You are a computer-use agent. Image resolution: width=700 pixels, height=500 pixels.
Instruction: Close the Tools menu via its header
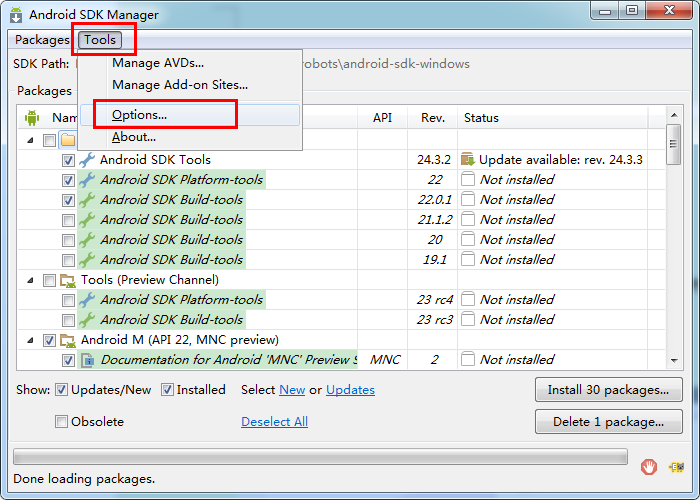click(x=100, y=40)
